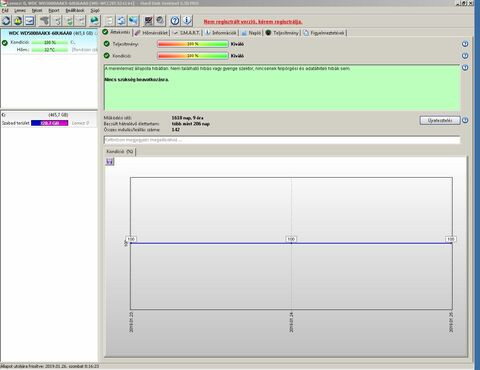
Task: Click the red unregistered version link
Action: tap(253, 22)
